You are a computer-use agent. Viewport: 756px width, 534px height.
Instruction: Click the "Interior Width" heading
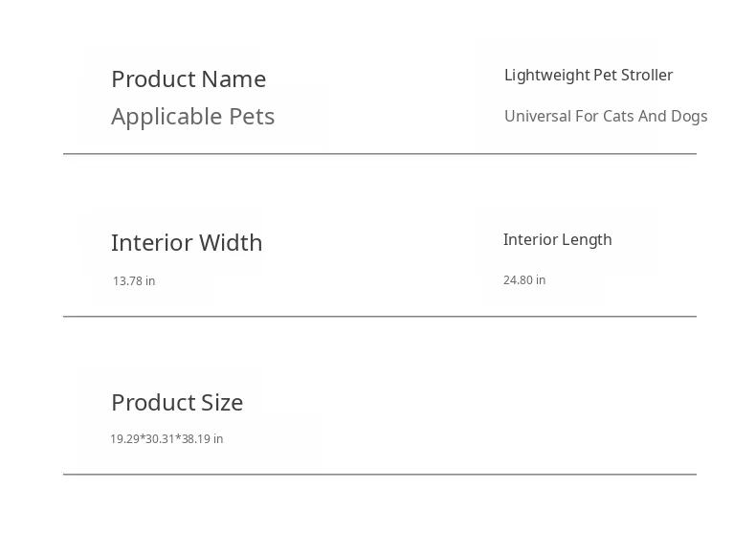tap(187, 242)
